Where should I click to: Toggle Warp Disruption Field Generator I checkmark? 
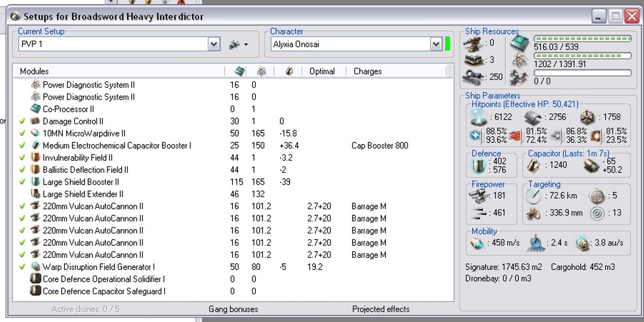(x=22, y=267)
